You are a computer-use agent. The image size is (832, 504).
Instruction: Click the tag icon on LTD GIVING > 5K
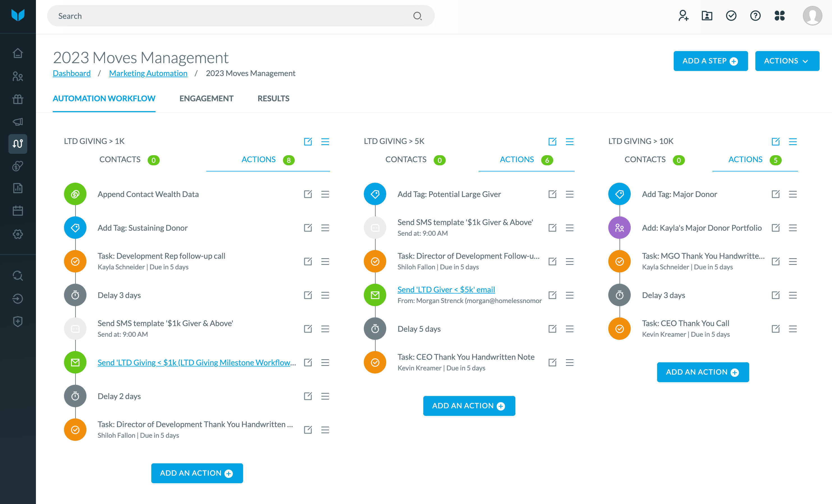[376, 193]
